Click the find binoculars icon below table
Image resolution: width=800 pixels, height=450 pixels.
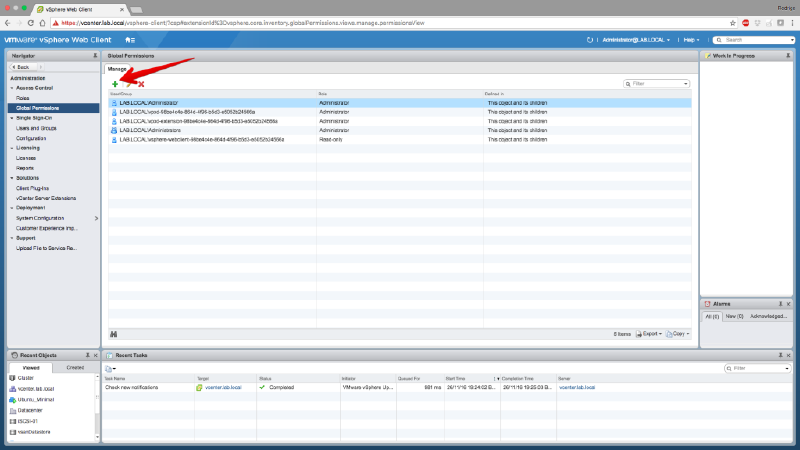114,333
